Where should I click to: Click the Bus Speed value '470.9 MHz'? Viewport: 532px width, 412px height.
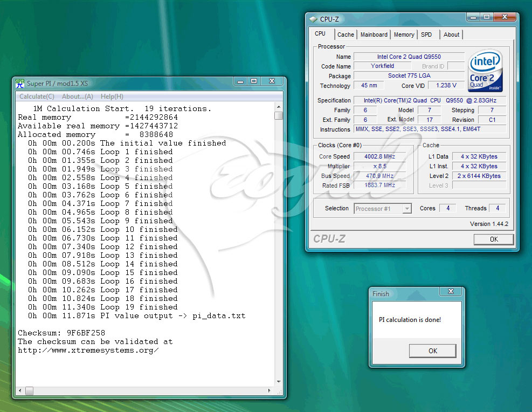[379, 176]
